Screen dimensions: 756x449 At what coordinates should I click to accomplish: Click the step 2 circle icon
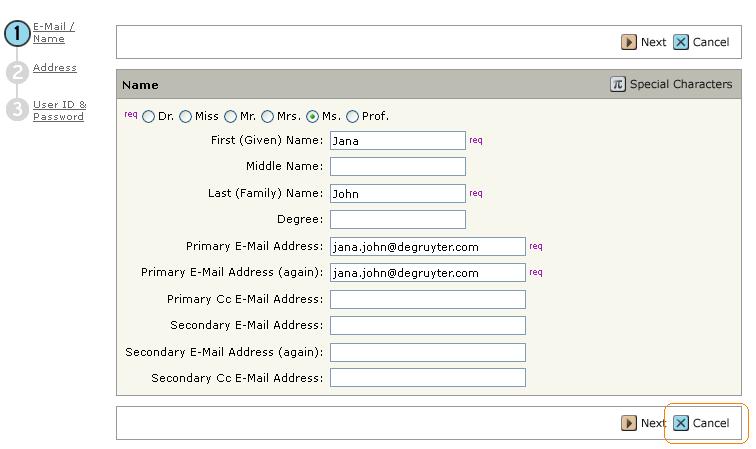coord(17,72)
